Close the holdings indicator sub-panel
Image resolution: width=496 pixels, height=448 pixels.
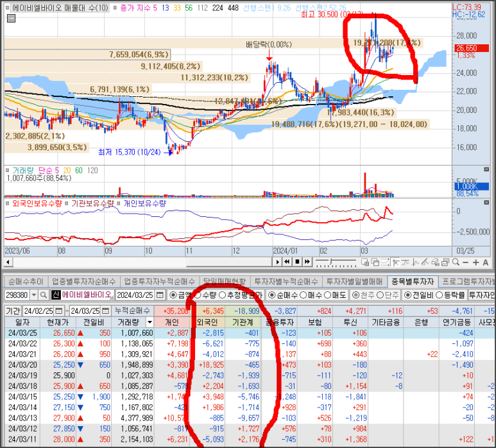click(486, 202)
